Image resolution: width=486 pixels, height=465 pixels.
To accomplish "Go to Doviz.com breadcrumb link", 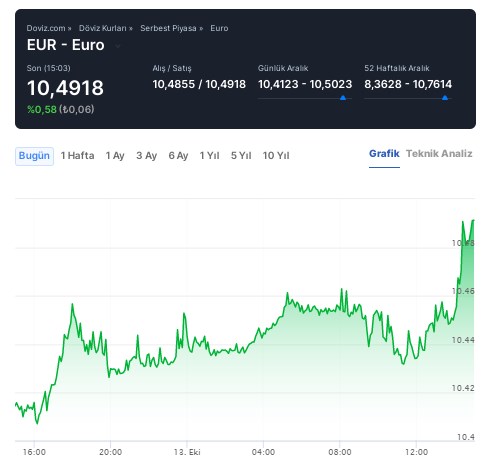I will click(x=46, y=28).
